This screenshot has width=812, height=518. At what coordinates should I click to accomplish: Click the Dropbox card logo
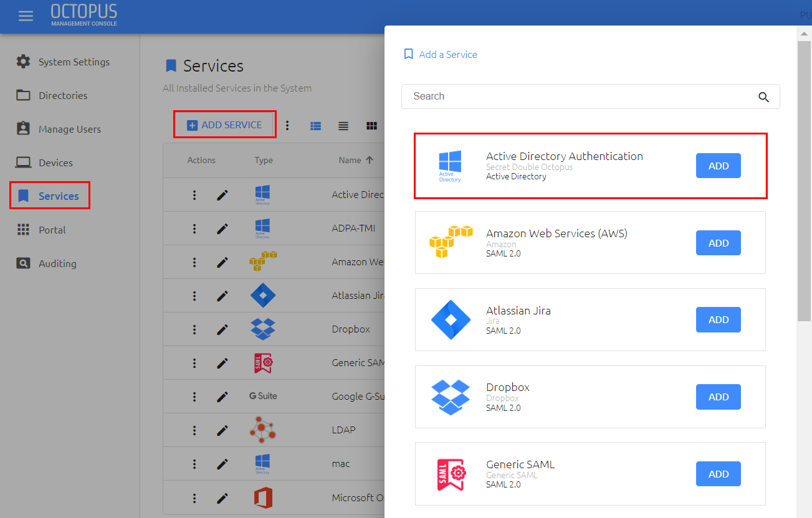point(450,397)
